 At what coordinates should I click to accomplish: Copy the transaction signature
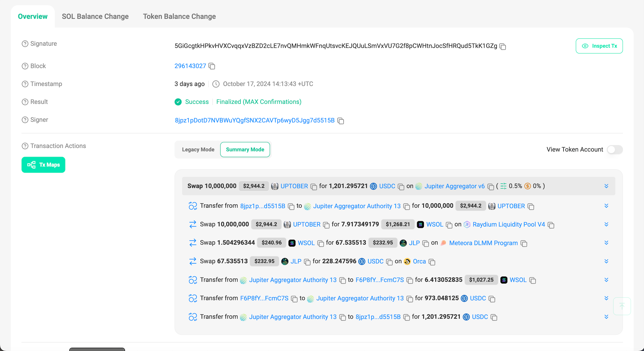pyautogui.click(x=503, y=46)
